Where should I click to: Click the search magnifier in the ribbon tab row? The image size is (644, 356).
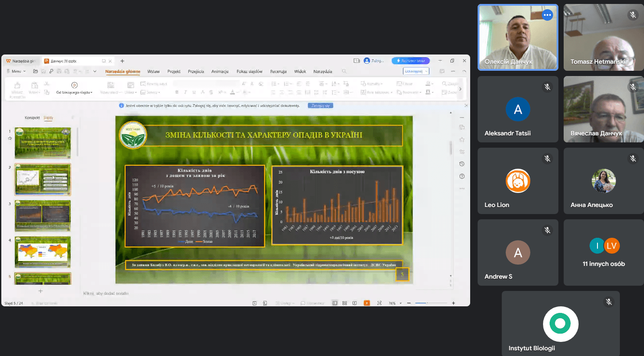point(344,71)
